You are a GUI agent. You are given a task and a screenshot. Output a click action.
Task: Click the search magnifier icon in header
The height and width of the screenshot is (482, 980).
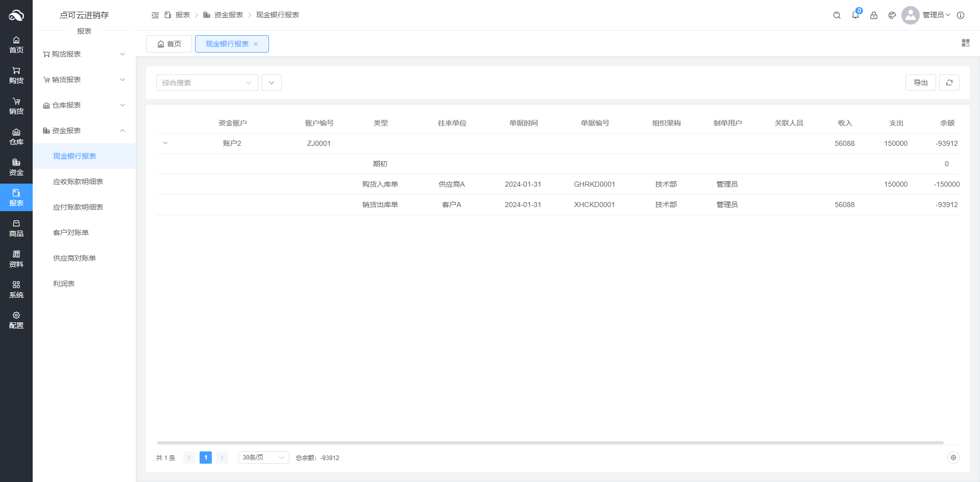pos(837,15)
